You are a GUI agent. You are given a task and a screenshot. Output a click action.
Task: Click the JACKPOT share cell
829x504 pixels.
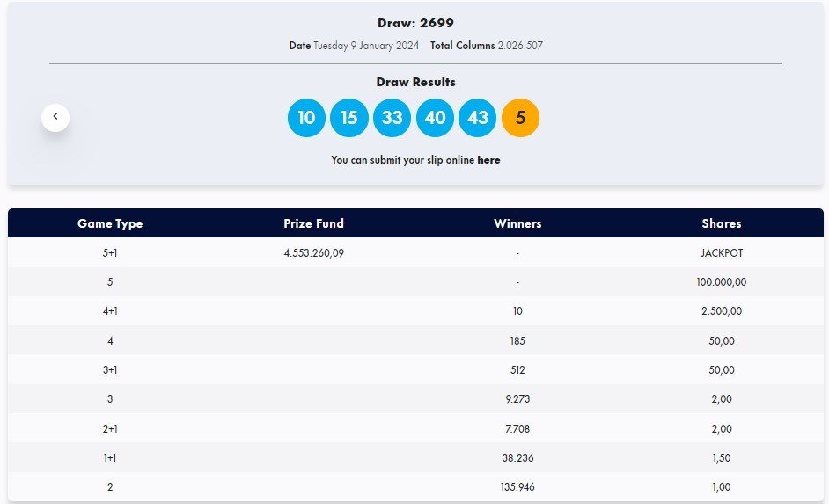point(721,253)
